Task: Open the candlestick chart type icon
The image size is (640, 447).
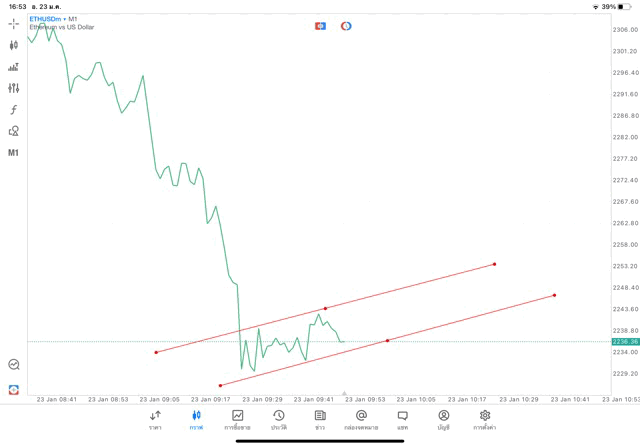Action: tap(14, 45)
